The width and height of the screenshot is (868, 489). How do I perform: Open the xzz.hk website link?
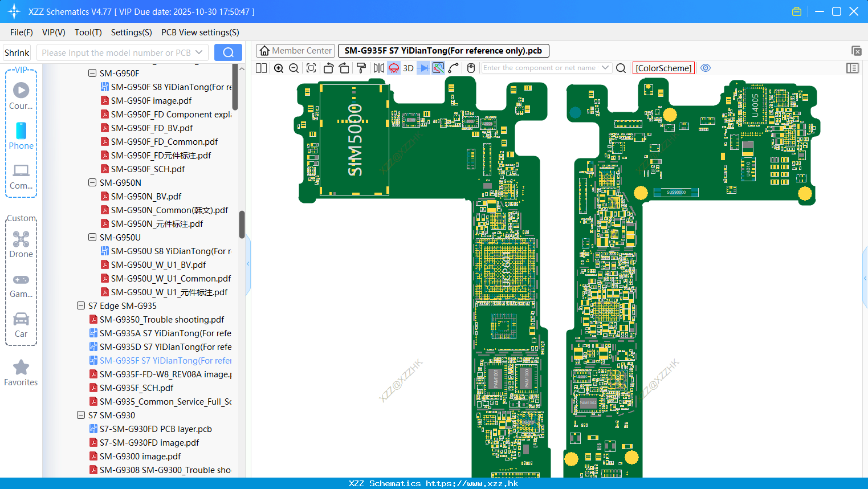472,483
